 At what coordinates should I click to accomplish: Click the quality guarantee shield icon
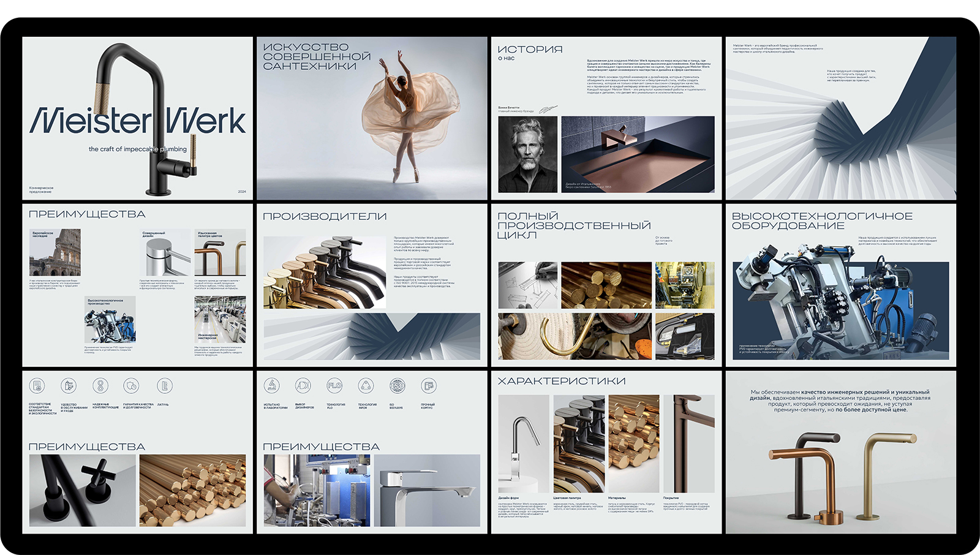132,386
